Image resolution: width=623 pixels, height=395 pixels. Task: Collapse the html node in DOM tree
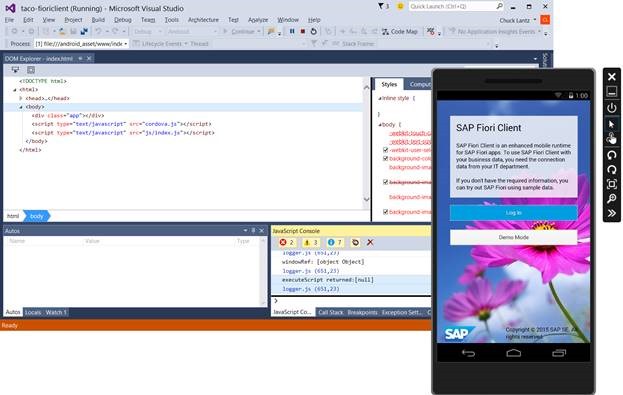15,90
